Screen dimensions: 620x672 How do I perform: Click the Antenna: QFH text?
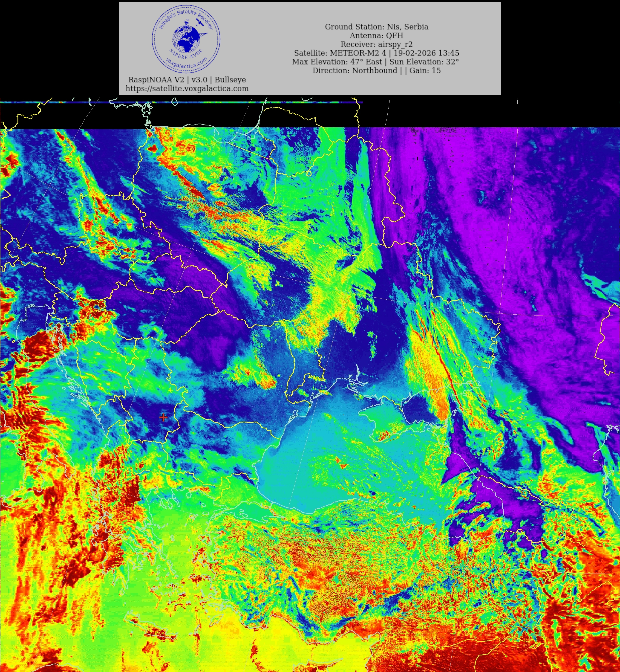pos(376,36)
